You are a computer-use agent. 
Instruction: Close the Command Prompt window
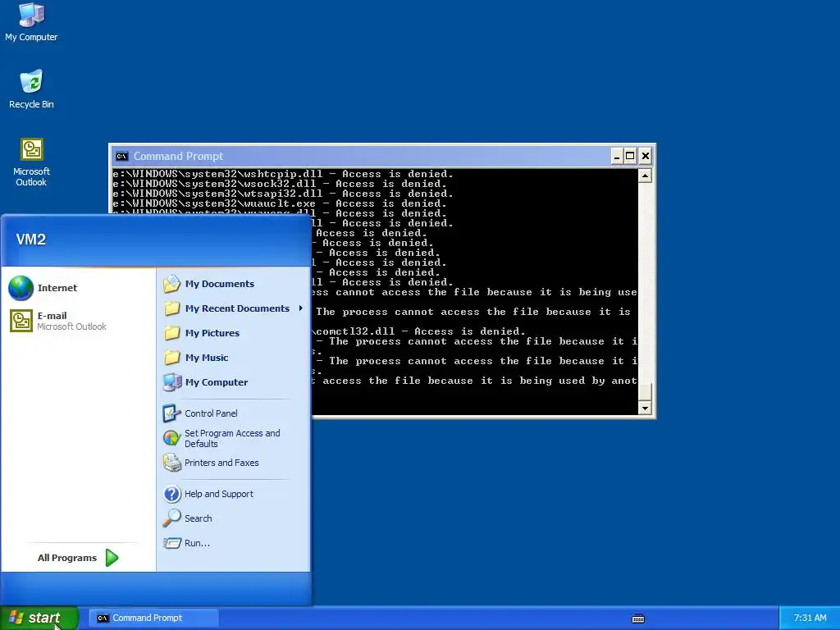coord(646,157)
